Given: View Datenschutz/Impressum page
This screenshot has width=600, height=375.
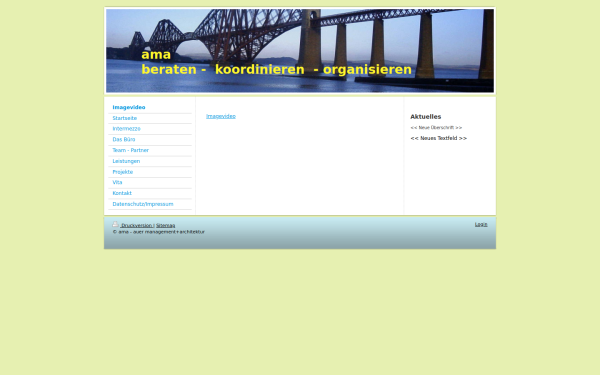Looking at the screenshot, I should [150, 204].
